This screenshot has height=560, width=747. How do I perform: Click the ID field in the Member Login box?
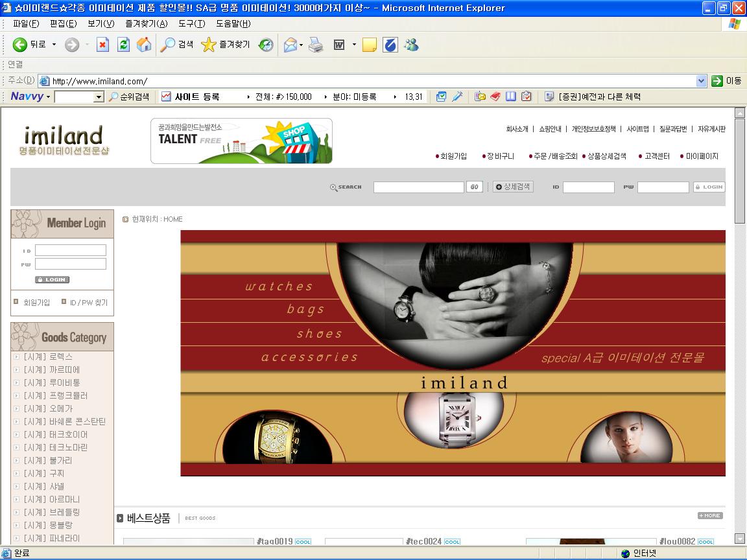pyautogui.click(x=70, y=250)
